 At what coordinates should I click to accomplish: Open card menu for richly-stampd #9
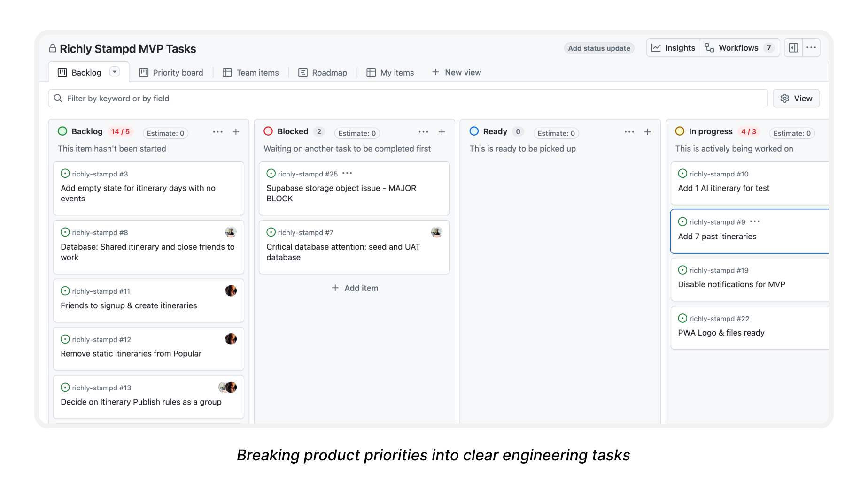click(755, 221)
